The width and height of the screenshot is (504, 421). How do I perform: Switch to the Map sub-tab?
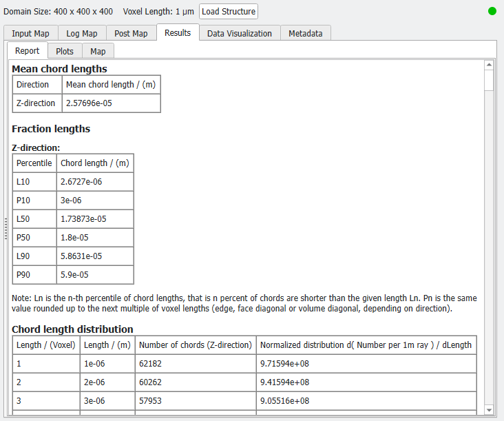point(98,52)
